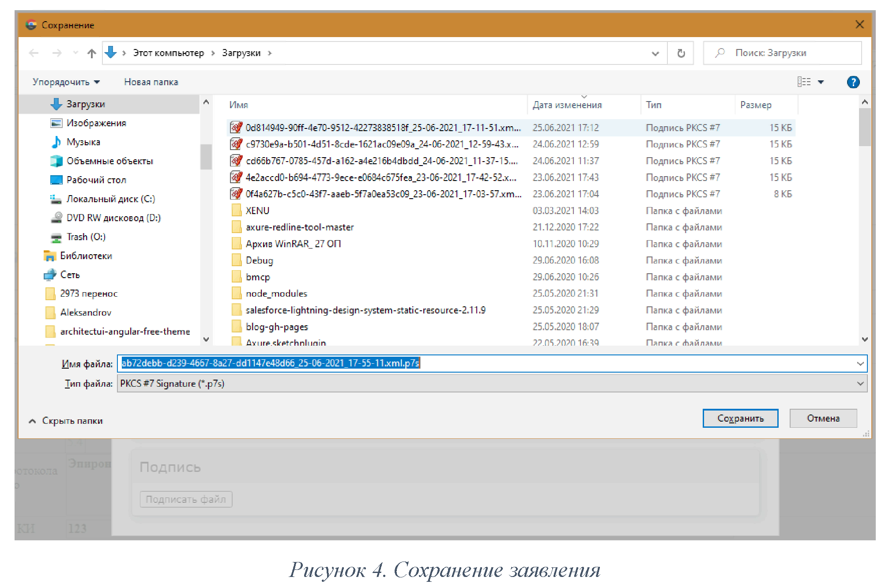This screenshot has height=588, width=889.
Task: Click the Сохранить button
Action: point(740,418)
